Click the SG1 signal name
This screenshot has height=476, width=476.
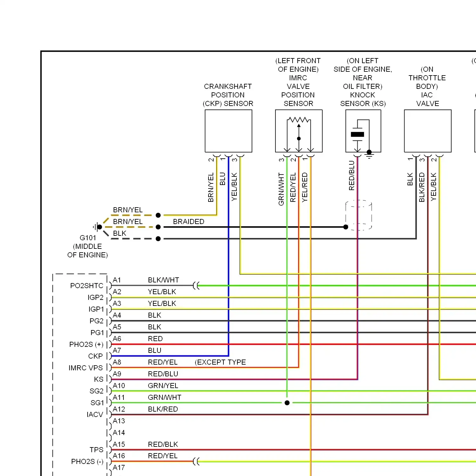click(x=97, y=403)
